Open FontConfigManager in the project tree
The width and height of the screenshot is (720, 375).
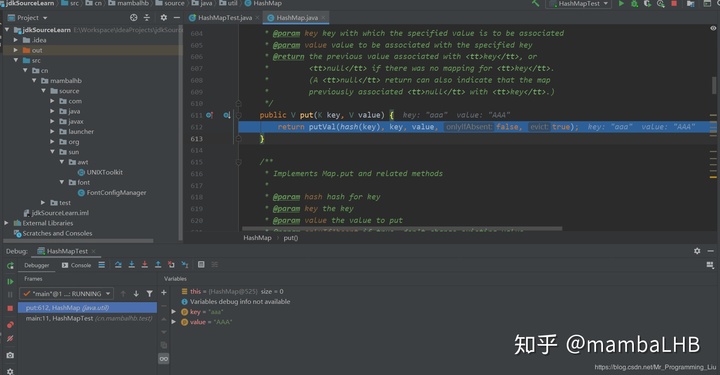coord(112,193)
